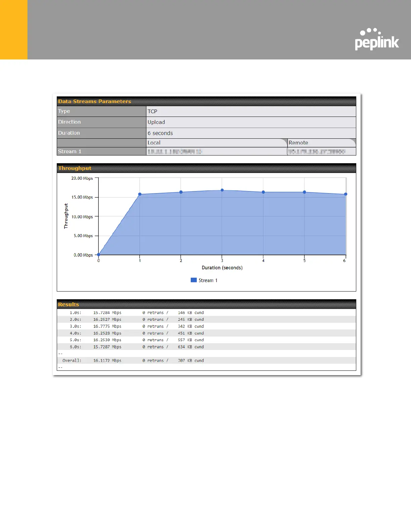Click the Remote column header
Screen dimensions: 411x532
[322, 143]
